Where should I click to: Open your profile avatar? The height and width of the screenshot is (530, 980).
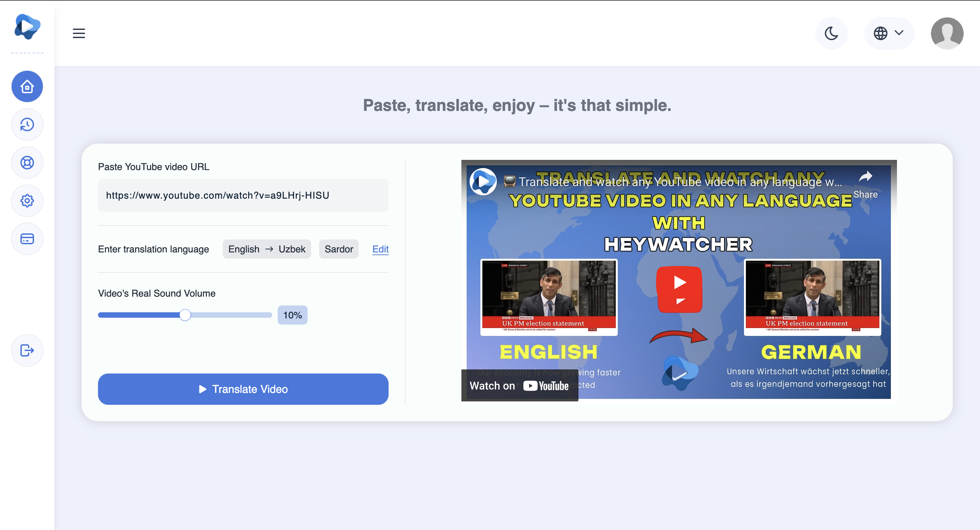[947, 33]
